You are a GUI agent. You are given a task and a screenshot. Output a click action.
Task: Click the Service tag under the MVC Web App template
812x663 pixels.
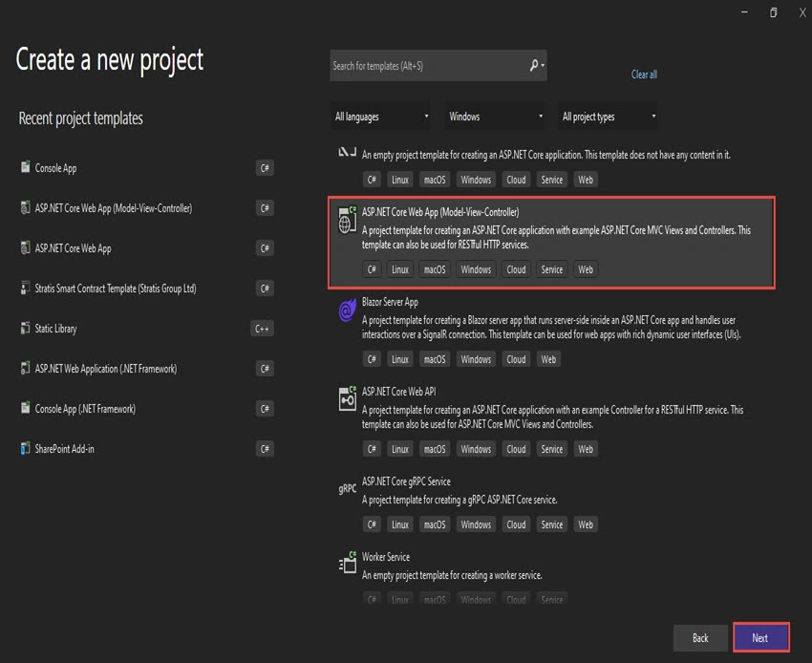pos(551,269)
